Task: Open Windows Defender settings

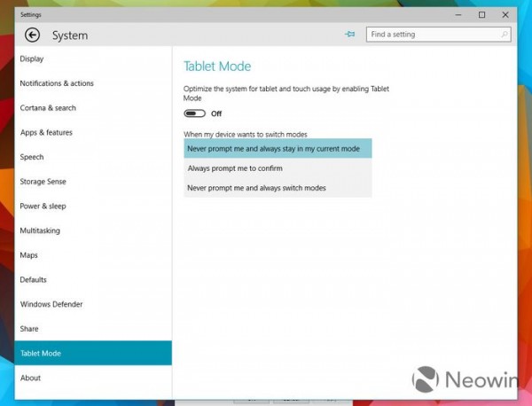Action: point(51,304)
